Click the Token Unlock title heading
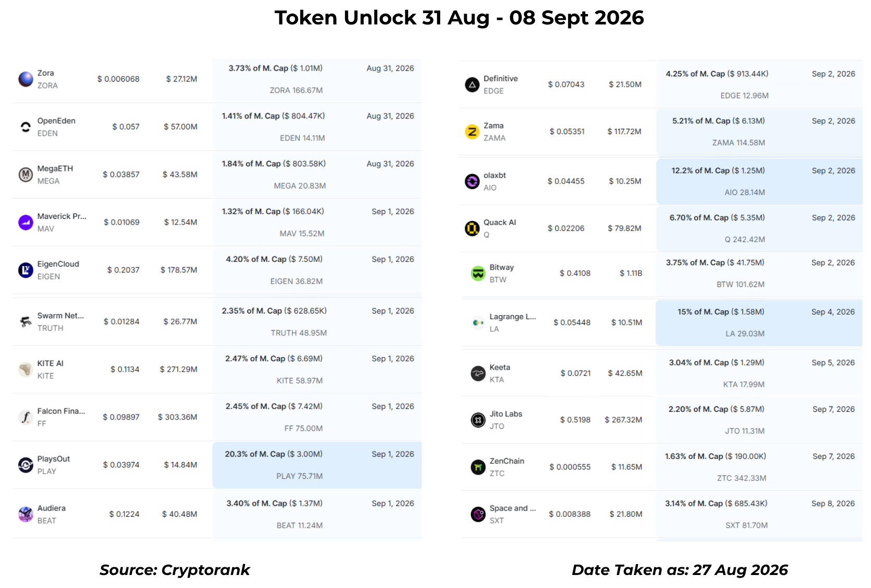 (x=459, y=18)
